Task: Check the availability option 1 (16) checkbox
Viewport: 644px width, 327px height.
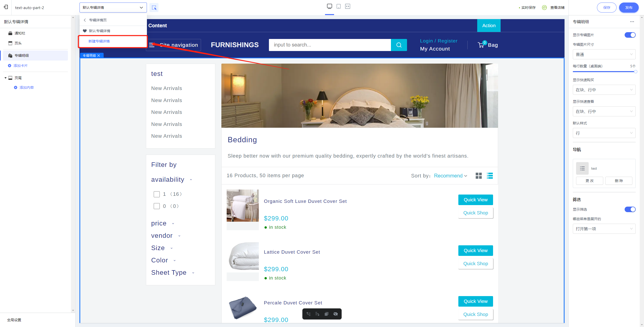Action: click(157, 194)
